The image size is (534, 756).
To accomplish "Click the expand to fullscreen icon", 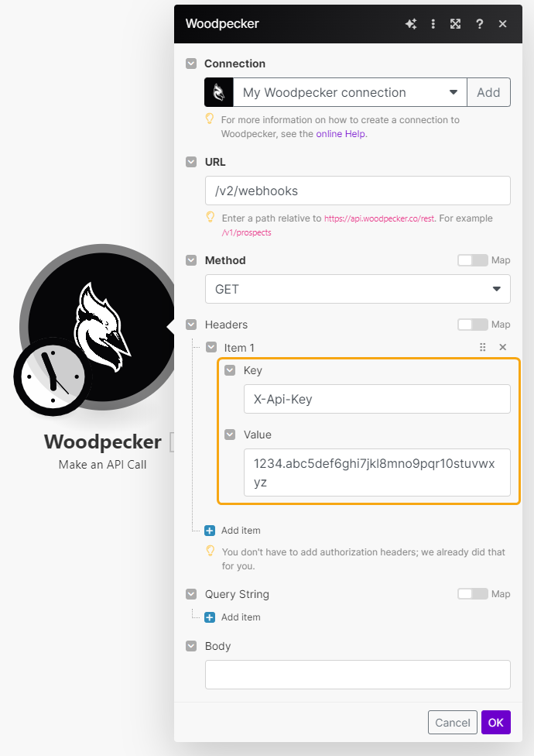I will 456,24.
